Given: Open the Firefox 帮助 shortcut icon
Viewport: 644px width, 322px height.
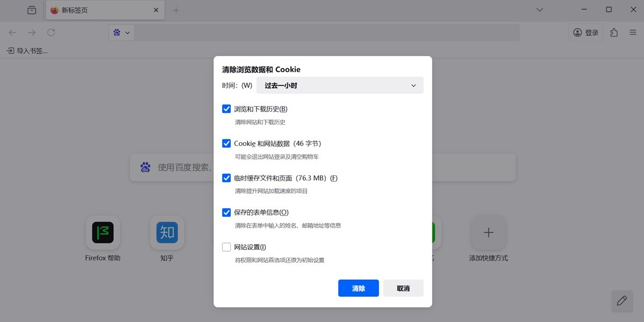Looking at the screenshot, I should click(102, 232).
